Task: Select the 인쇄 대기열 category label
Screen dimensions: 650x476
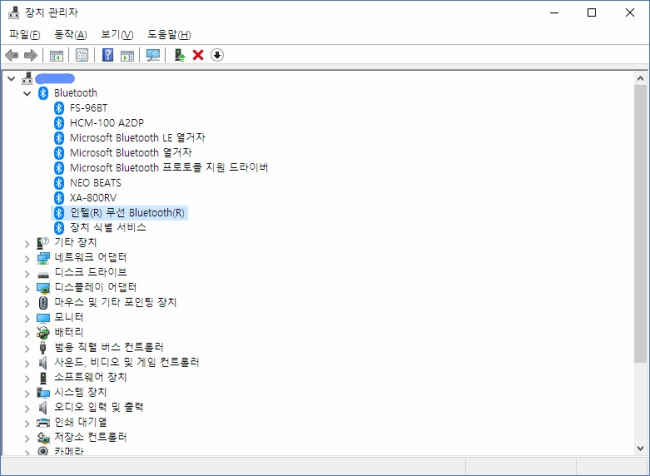Action: pos(81,422)
